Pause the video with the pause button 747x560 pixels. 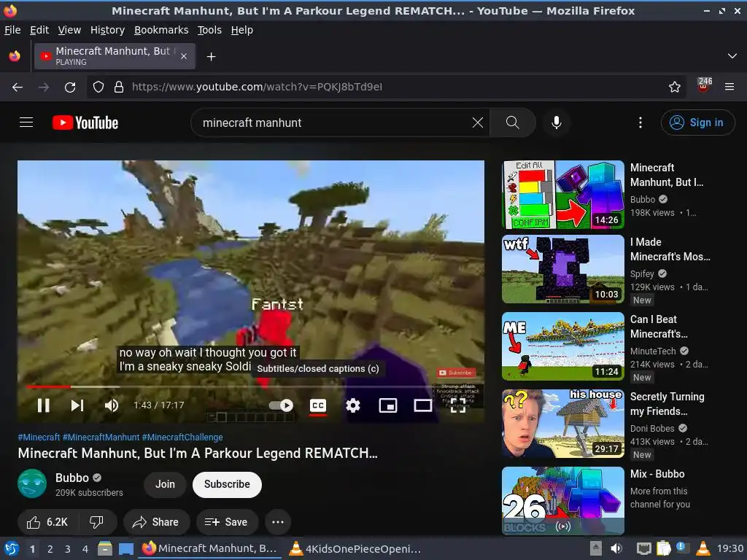click(x=43, y=405)
